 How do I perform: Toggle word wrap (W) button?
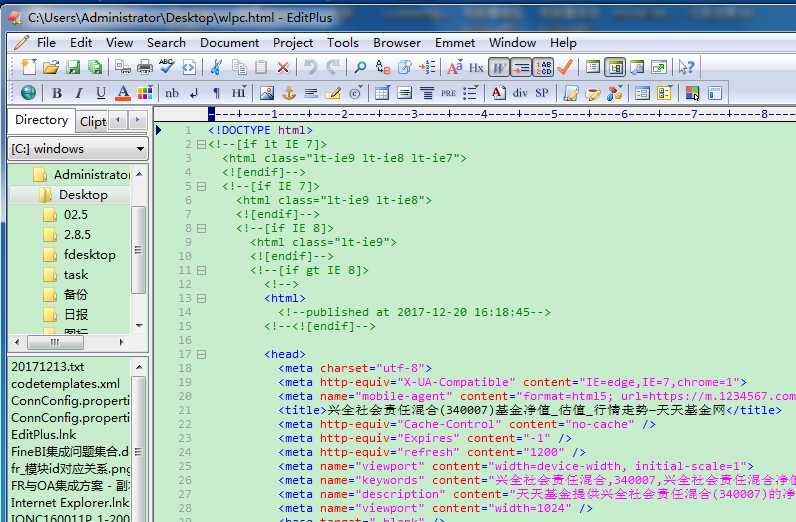pos(499,67)
